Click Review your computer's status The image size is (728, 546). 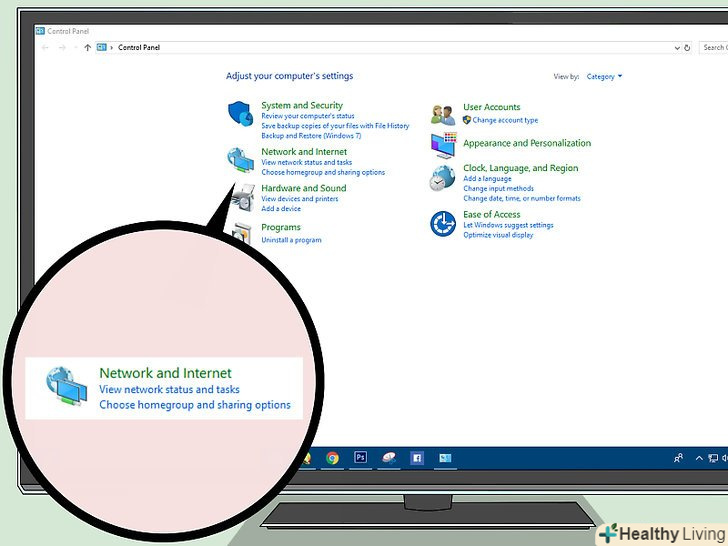pyautogui.click(x=308, y=116)
